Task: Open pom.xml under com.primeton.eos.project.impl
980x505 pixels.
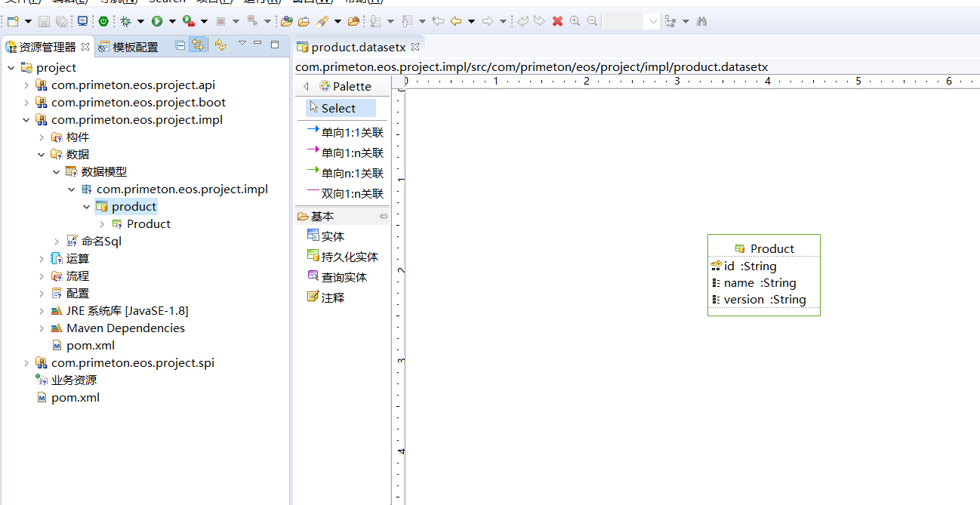Action: pos(90,346)
